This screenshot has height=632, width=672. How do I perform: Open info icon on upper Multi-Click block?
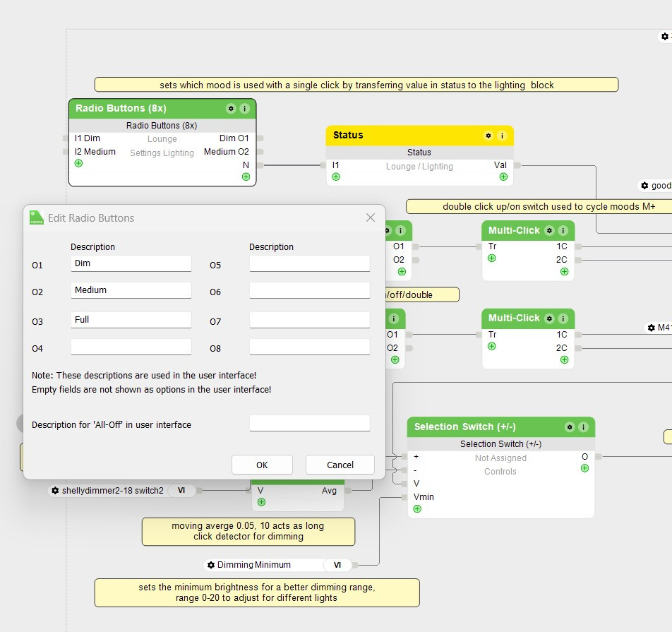coord(563,231)
